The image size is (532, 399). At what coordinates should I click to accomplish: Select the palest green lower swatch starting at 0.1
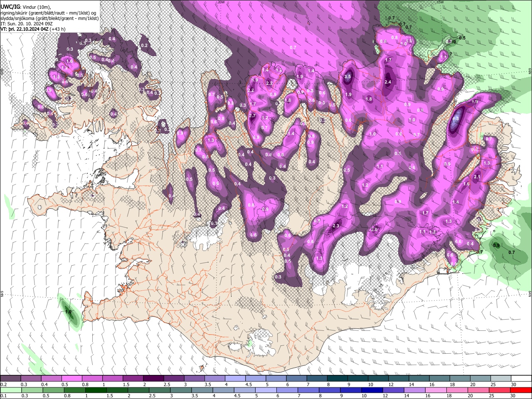(11, 390)
